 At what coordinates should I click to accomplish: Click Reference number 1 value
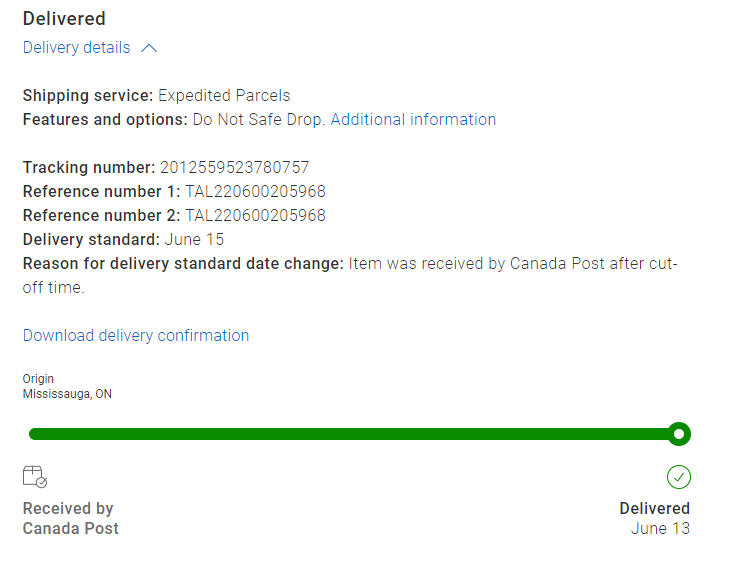pos(255,192)
